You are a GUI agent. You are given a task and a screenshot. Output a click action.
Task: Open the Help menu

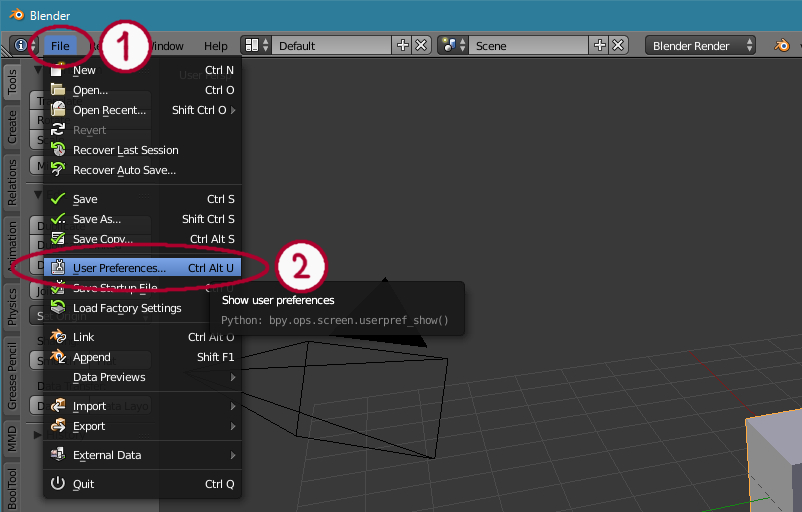click(215, 45)
